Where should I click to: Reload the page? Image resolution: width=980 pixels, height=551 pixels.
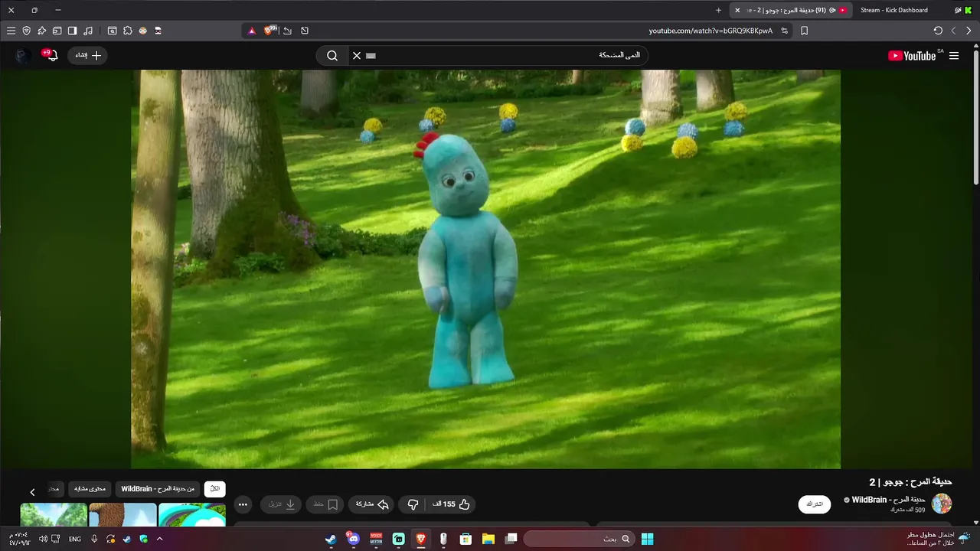pos(938,31)
